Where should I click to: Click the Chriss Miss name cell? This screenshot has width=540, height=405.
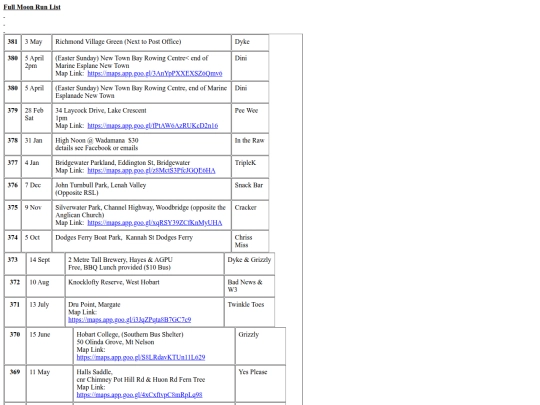[x=250, y=241]
